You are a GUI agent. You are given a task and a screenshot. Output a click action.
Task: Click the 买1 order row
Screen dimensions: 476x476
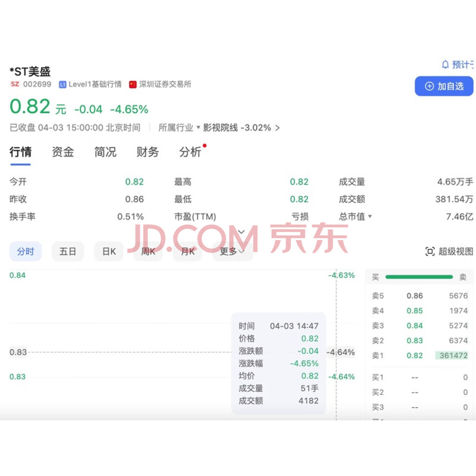pos(419,377)
